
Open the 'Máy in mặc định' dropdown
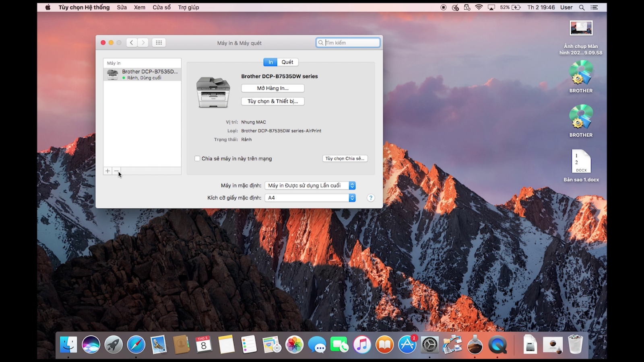(310, 185)
